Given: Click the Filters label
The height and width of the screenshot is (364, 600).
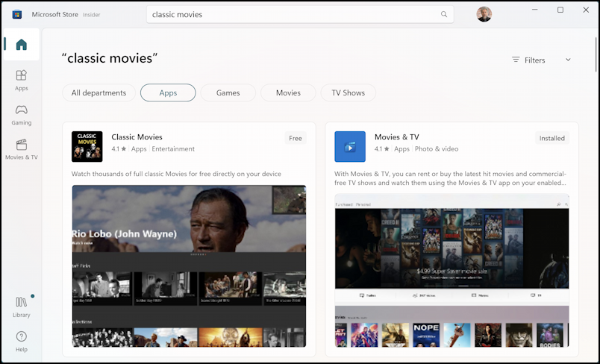Looking at the screenshot, I should [534, 60].
